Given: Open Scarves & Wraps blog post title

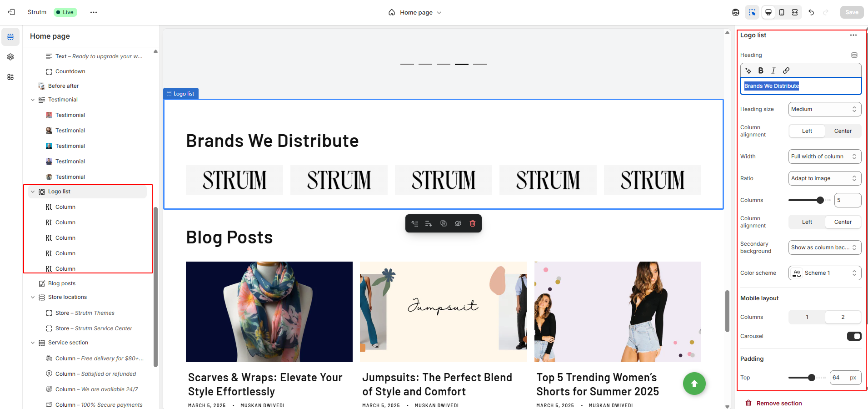Looking at the screenshot, I should [265, 384].
